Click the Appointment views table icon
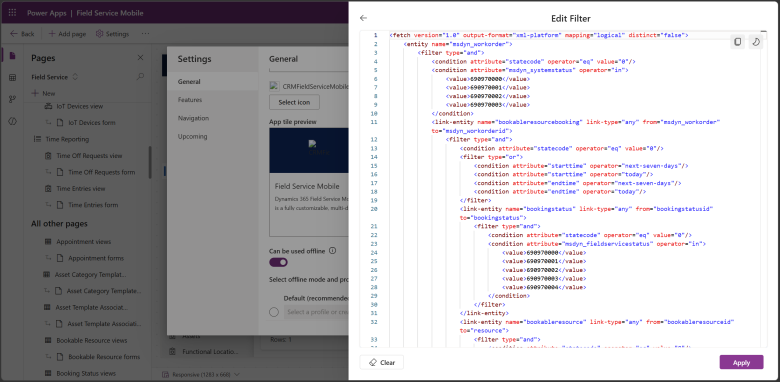 [x=48, y=242]
